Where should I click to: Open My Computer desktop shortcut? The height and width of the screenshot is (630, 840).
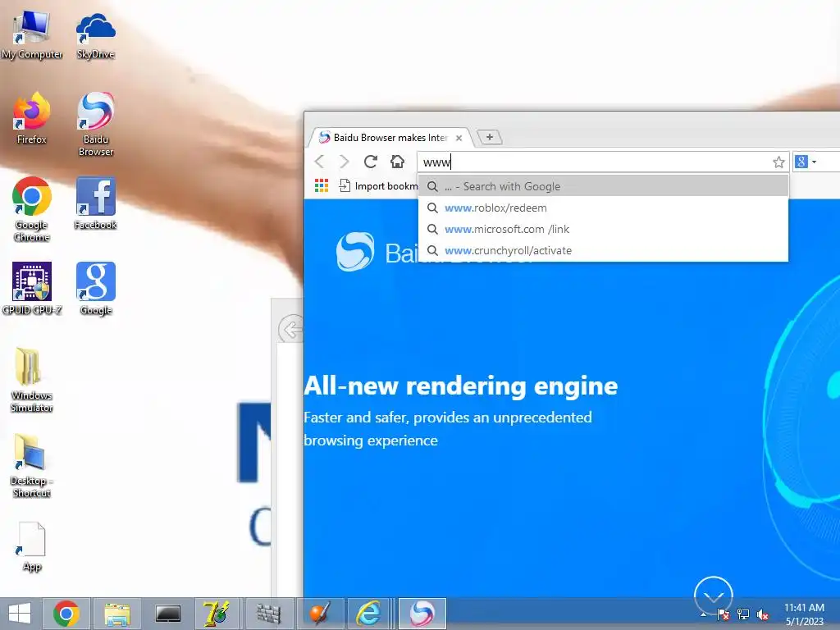click(x=32, y=34)
